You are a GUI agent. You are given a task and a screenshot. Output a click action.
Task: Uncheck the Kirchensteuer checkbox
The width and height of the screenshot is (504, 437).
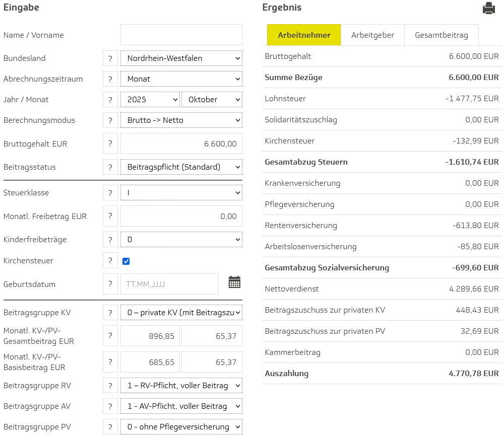tap(126, 261)
